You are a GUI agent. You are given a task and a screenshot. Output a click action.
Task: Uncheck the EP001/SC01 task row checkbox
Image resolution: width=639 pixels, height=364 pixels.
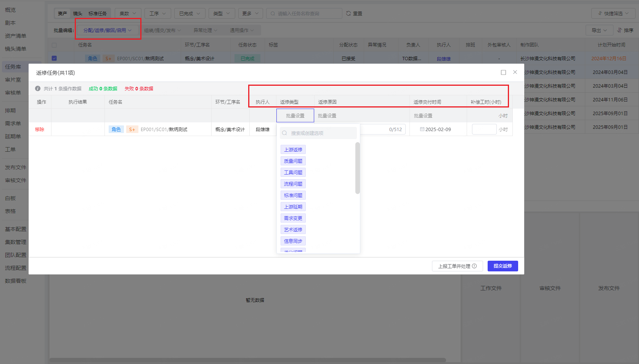(54, 58)
